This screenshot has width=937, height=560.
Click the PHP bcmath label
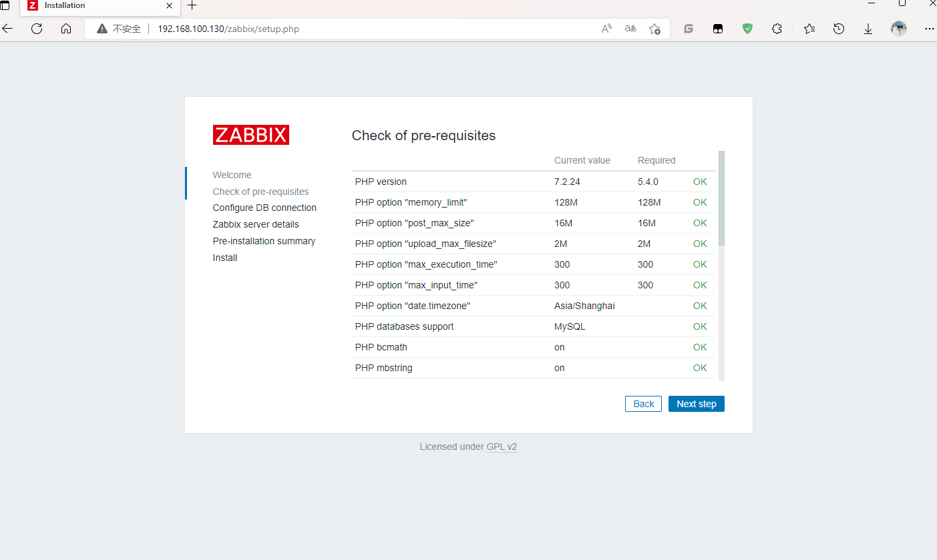pyautogui.click(x=381, y=347)
